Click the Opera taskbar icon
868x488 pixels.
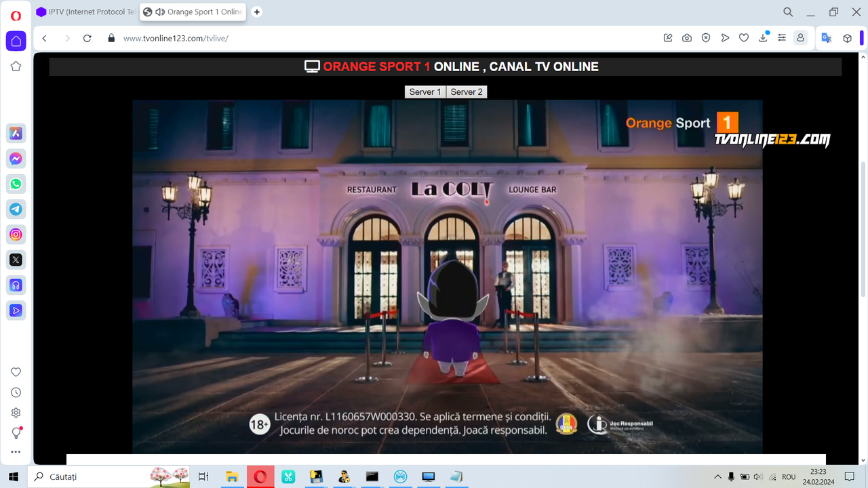pos(260,476)
